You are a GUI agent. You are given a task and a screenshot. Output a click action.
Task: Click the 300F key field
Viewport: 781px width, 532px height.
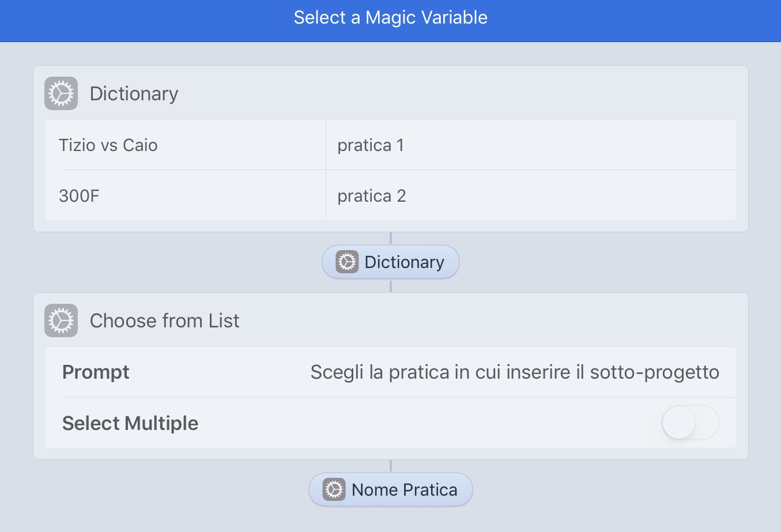pos(185,195)
